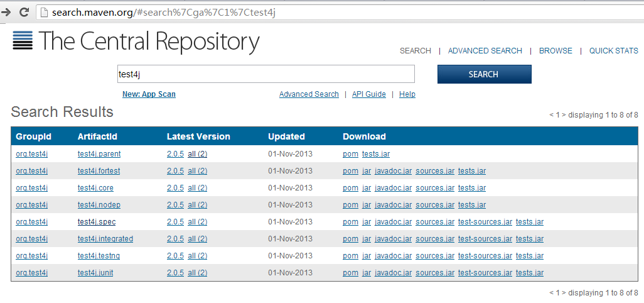Click the Latest Version column header
Screen dimensions: 644x303
[198, 136]
